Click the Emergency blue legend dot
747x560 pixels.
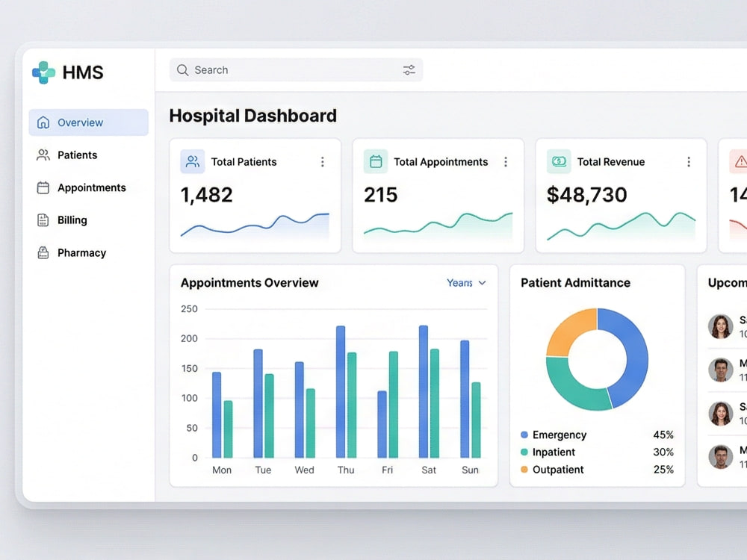point(524,435)
